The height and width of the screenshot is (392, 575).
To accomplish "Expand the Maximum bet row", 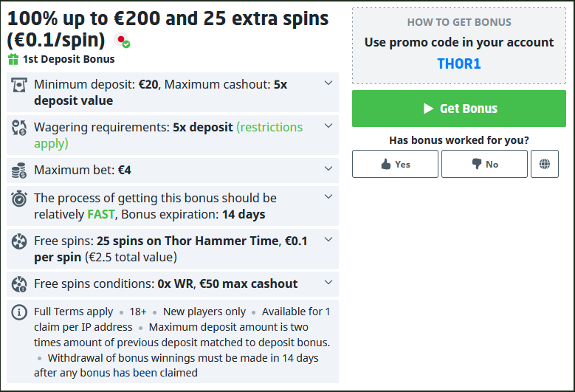I will point(328,169).
